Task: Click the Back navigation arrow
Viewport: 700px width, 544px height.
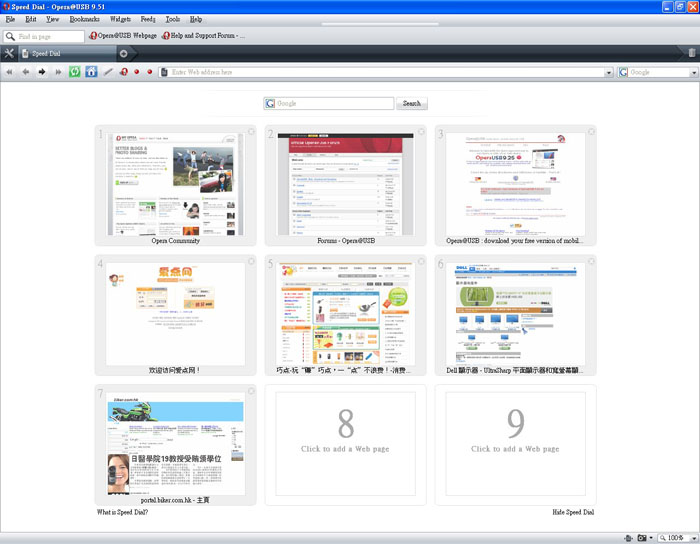Action: (x=26, y=72)
